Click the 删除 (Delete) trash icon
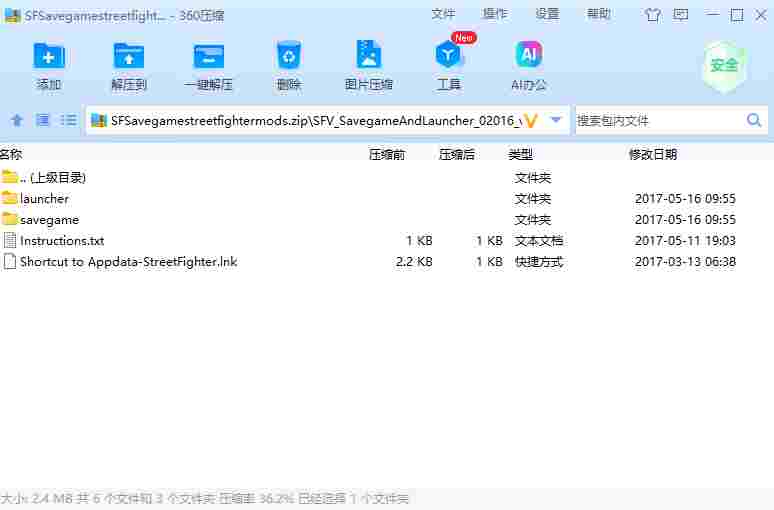This screenshot has width=774, height=510. 289,56
